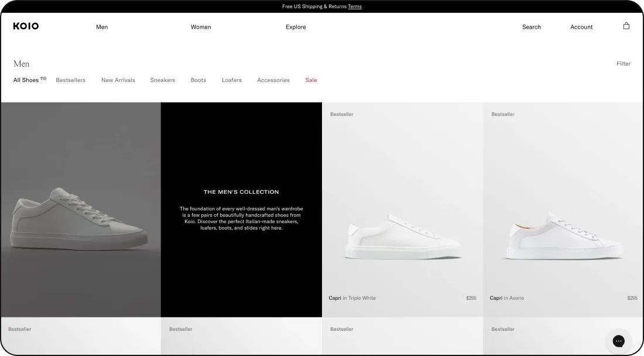Open the shopping bag icon
This screenshot has width=644, height=356.
[x=626, y=26]
